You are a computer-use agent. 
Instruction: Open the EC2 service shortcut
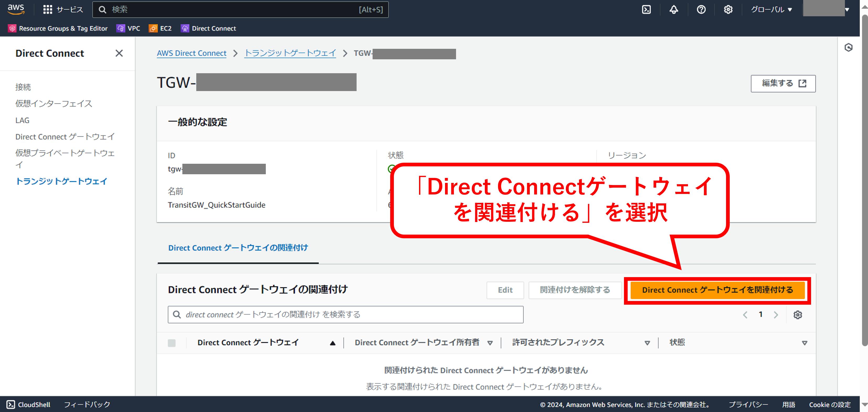(160, 29)
